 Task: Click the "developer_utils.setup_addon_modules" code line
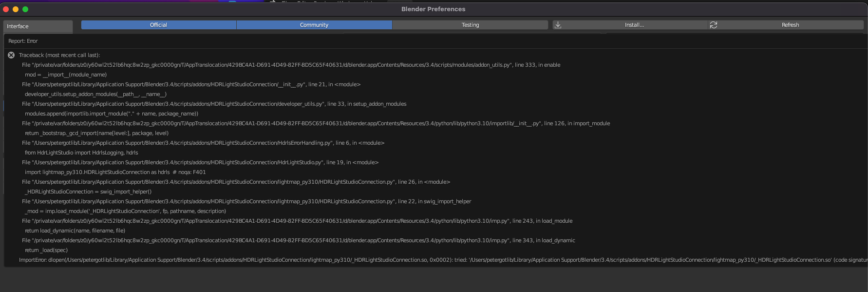(95, 94)
